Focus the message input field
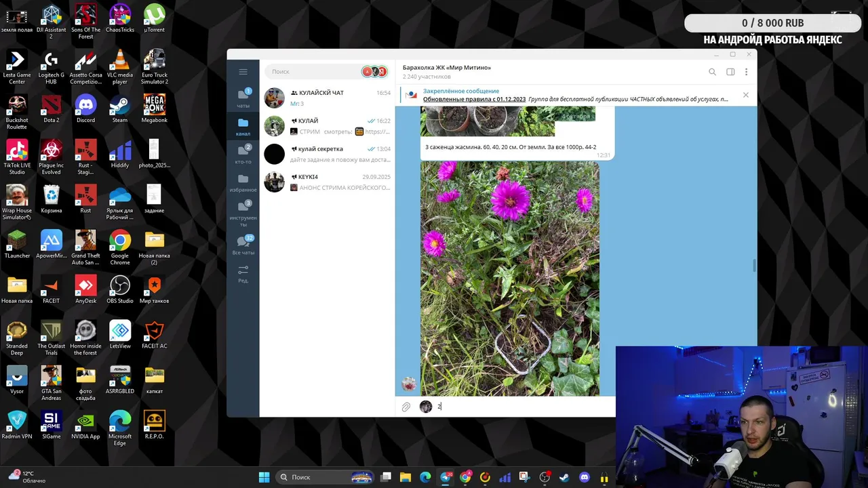This screenshot has height=488, width=868. 524,407
